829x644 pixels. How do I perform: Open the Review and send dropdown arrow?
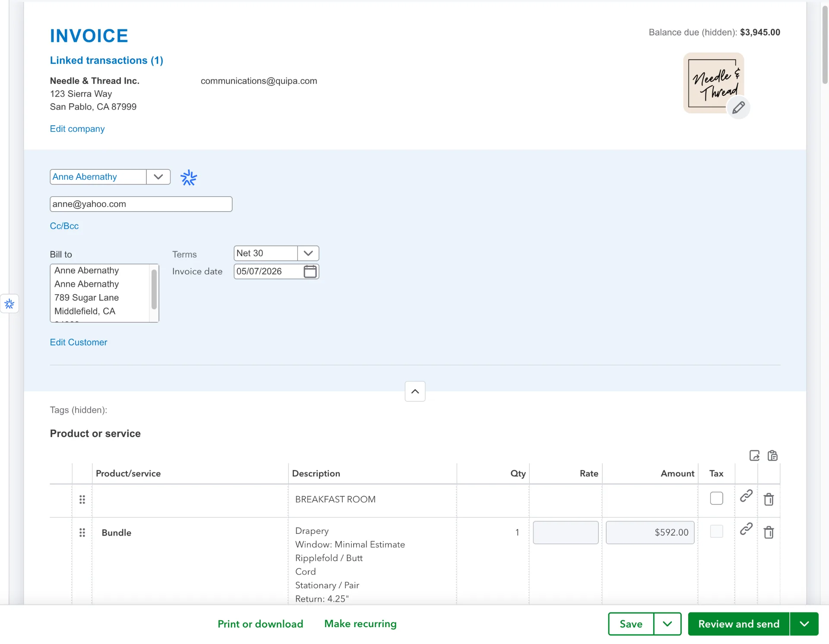804,624
